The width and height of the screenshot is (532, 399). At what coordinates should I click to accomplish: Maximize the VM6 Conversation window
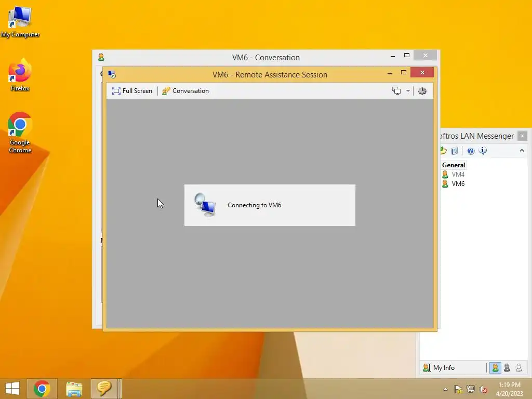click(406, 55)
